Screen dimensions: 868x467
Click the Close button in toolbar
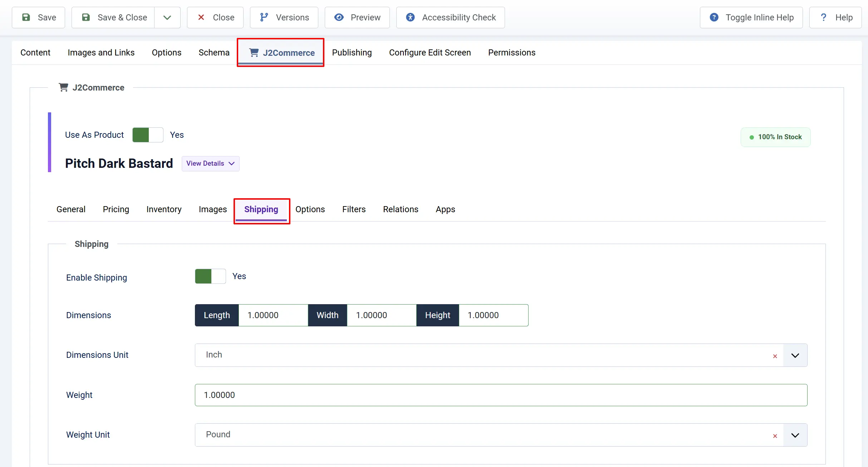coord(215,18)
